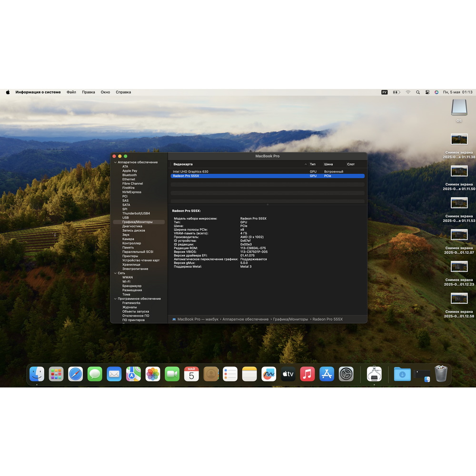Collapse the Программное обеспечение group
Viewport: 476px width, 476px height.
tap(115, 299)
